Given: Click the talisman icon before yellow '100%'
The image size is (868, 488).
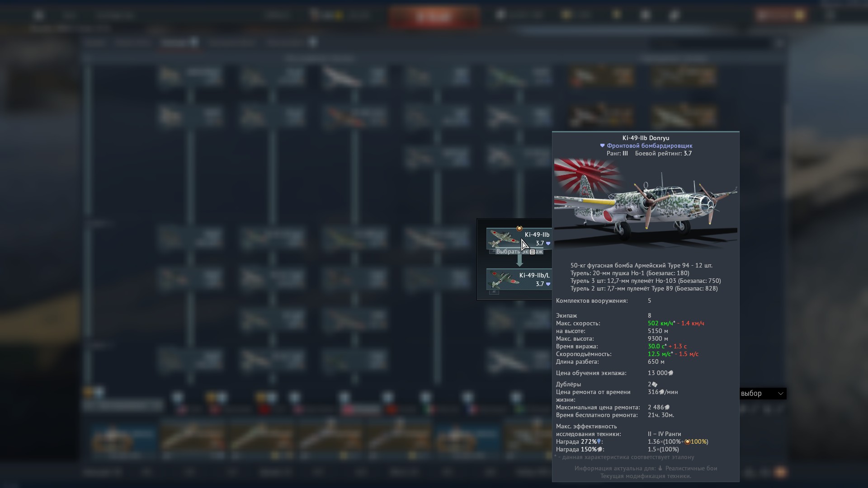Looking at the screenshot, I should (688, 442).
